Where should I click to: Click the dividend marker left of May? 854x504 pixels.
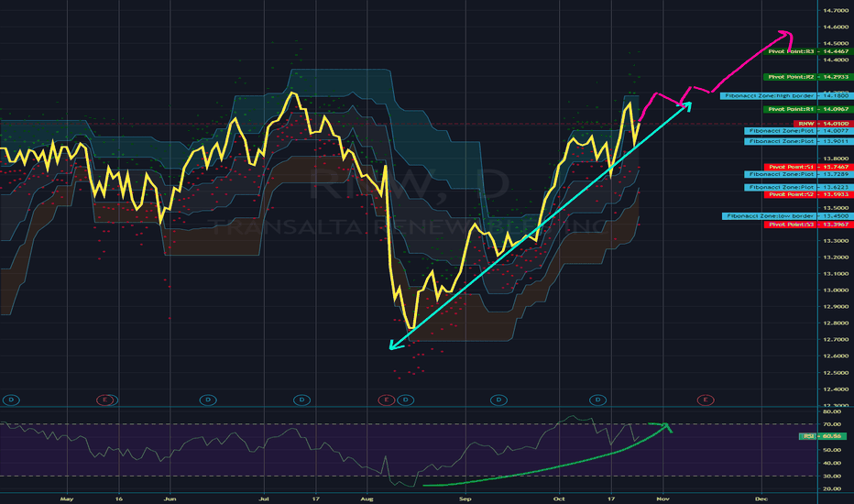[x=11, y=400]
